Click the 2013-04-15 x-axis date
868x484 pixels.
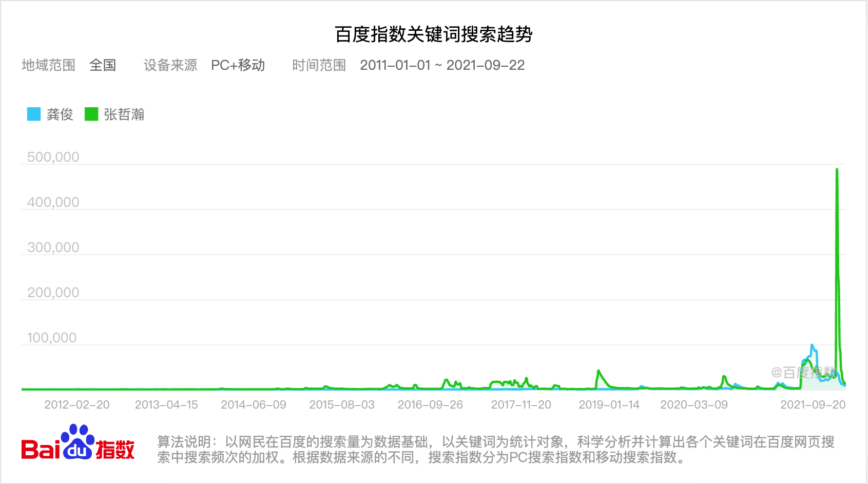166,404
